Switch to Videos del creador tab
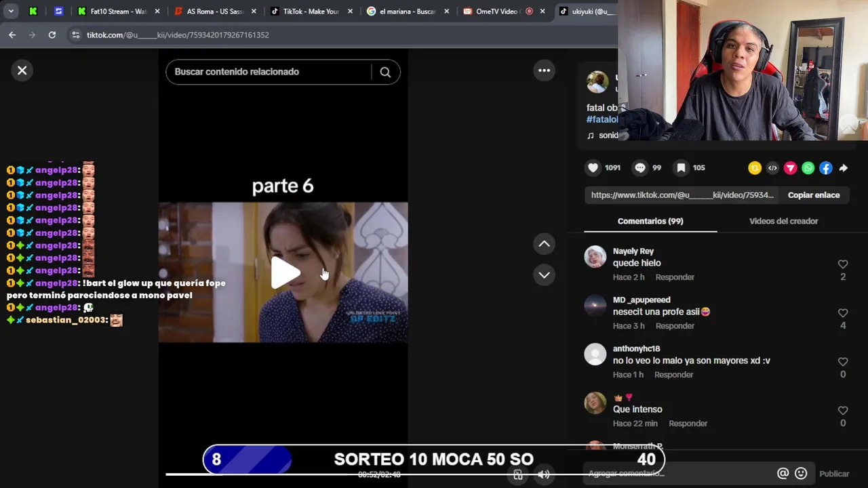This screenshot has width=868, height=488. [x=783, y=221]
